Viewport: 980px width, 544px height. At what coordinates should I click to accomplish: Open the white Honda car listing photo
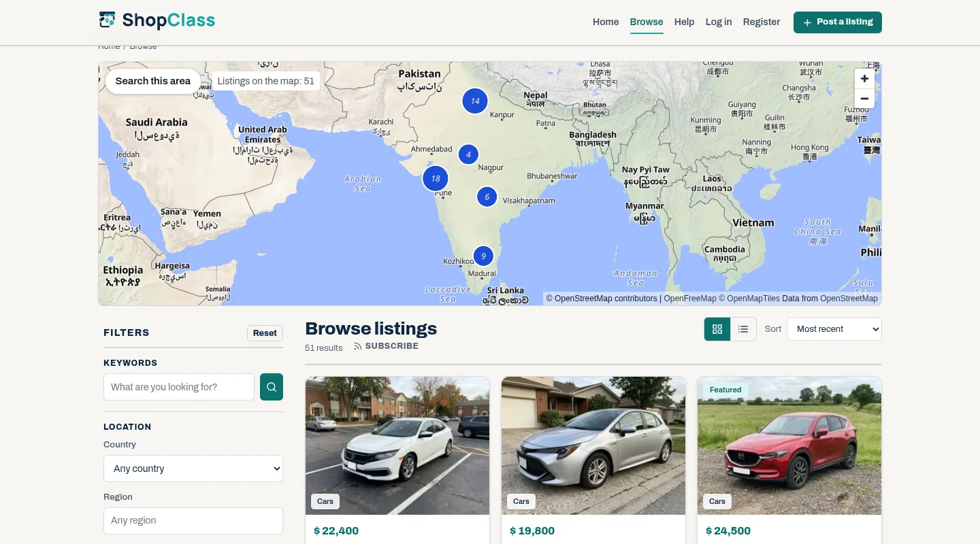[397, 445]
